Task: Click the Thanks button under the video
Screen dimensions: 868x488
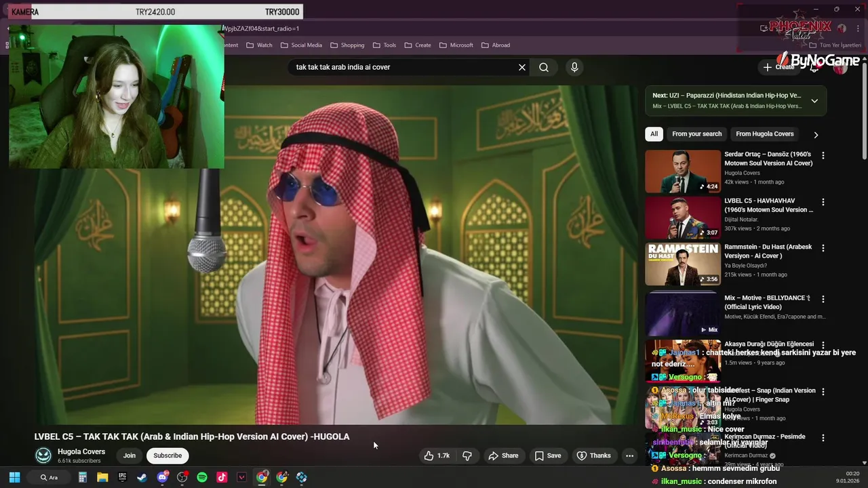Action: tap(594, 455)
